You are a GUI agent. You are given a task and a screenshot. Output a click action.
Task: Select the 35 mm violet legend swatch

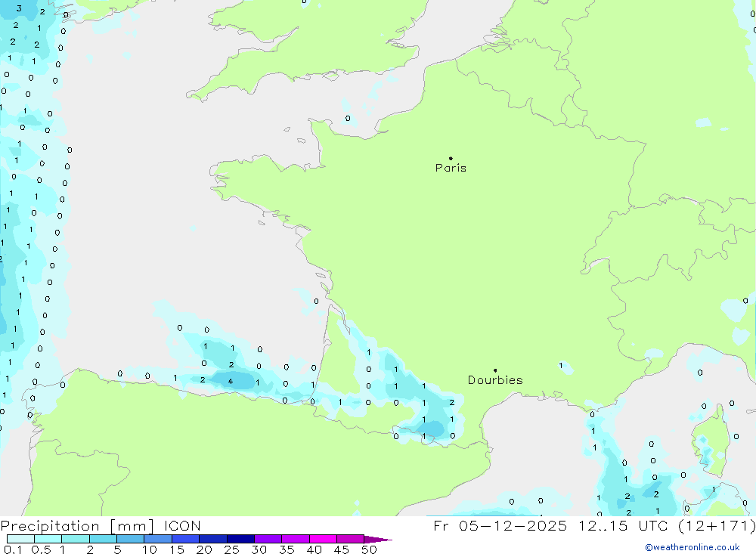point(296,539)
